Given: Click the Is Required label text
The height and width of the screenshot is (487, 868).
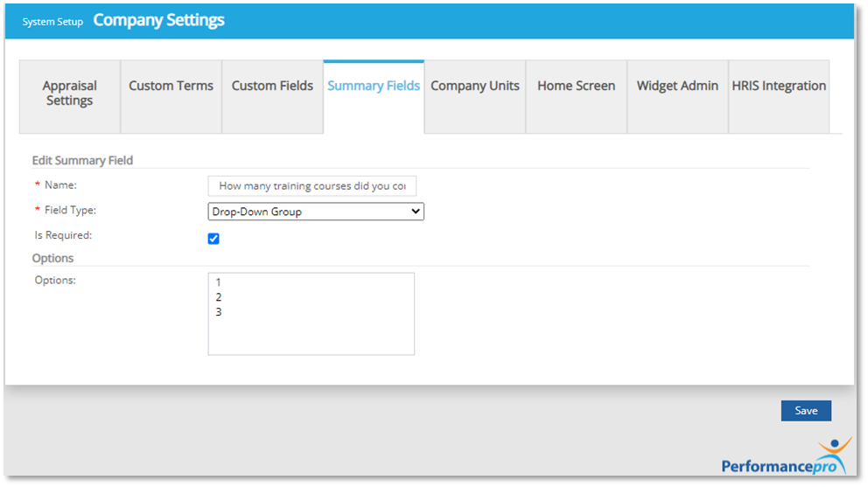Looking at the screenshot, I should pos(62,235).
